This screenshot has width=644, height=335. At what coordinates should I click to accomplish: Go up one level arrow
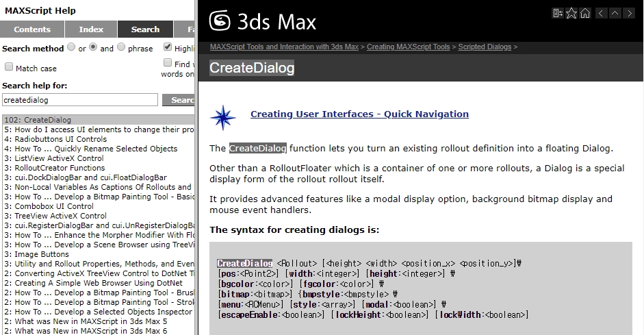(x=615, y=13)
